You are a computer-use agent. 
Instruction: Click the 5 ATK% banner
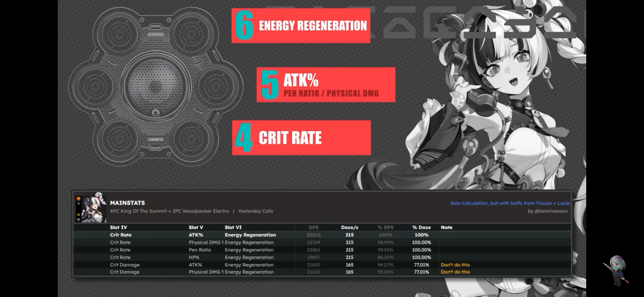pos(326,85)
